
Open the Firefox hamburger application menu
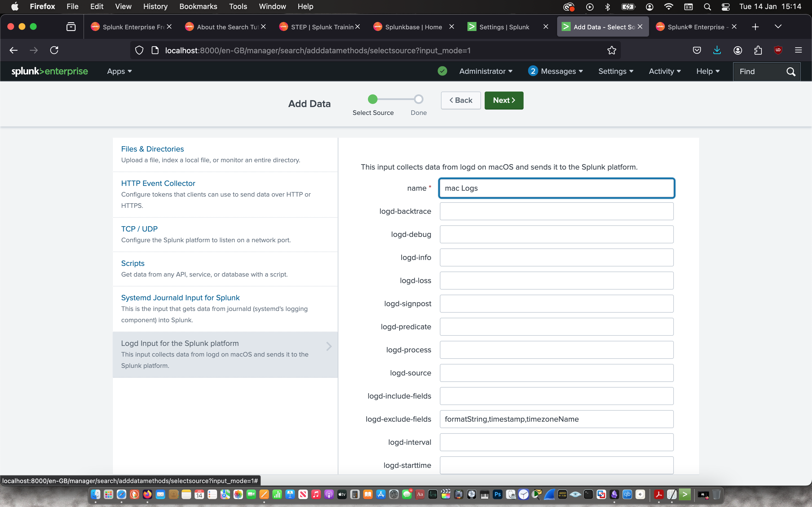(798, 50)
